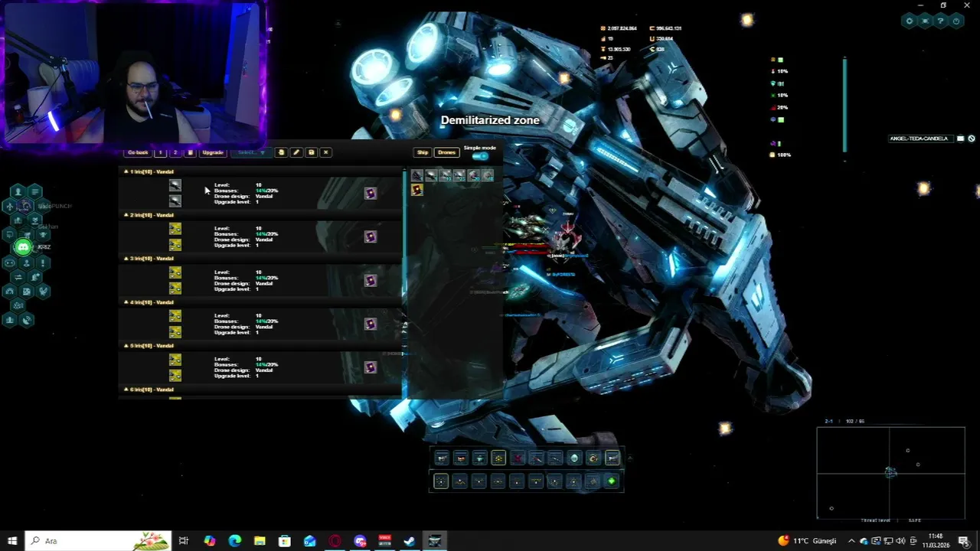Viewport: 980px width, 551px height.
Task: Click the Go back button
Action: point(138,152)
